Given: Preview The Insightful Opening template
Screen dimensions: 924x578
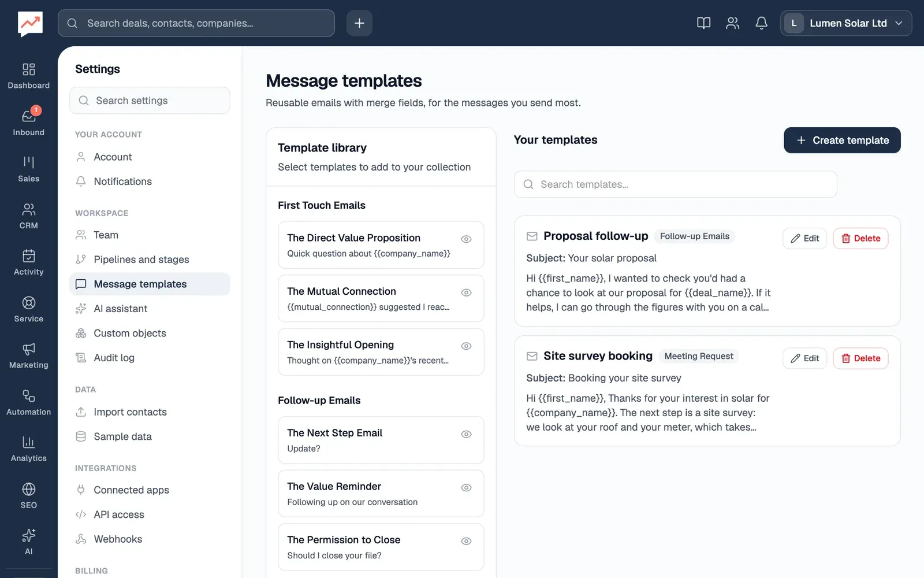Looking at the screenshot, I should coord(466,346).
